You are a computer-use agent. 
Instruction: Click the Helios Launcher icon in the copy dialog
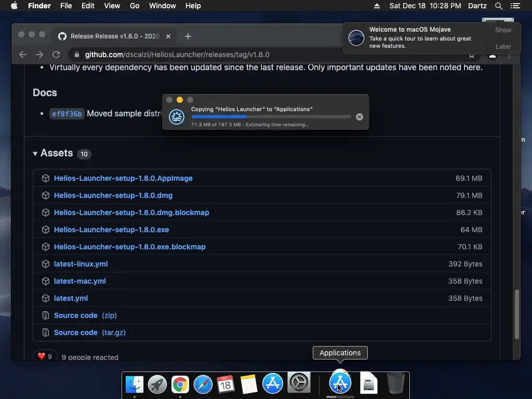(177, 117)
